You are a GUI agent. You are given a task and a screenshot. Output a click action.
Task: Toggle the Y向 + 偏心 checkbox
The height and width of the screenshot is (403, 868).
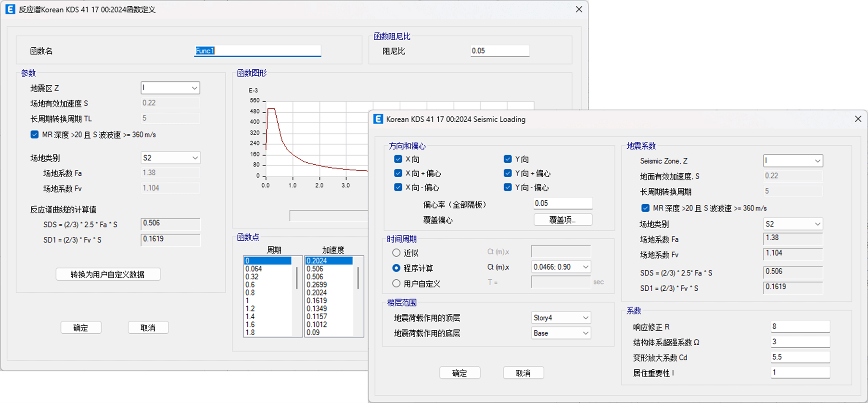coord(508,173)
